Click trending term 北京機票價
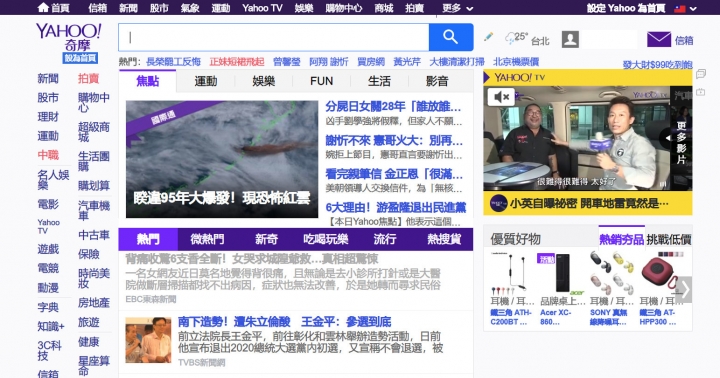The height and width of the screenshot is (378, 720). click(516, 62)
